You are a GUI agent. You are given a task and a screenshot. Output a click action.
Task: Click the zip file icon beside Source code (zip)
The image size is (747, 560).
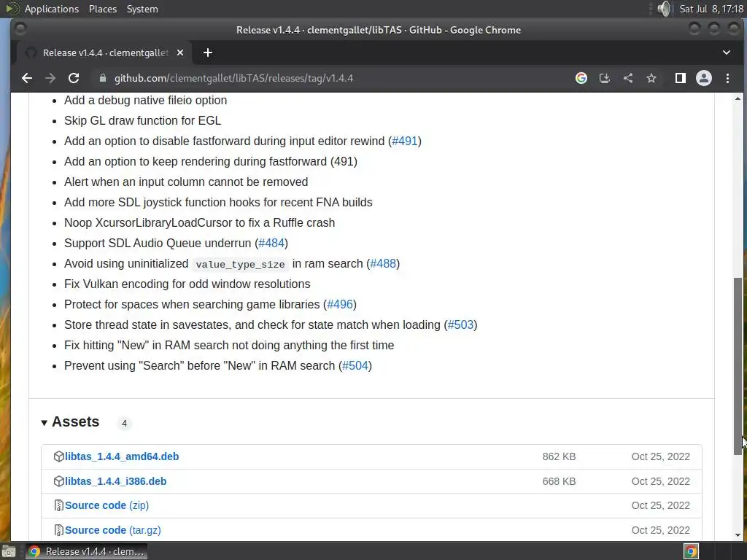tap(58, 505)
